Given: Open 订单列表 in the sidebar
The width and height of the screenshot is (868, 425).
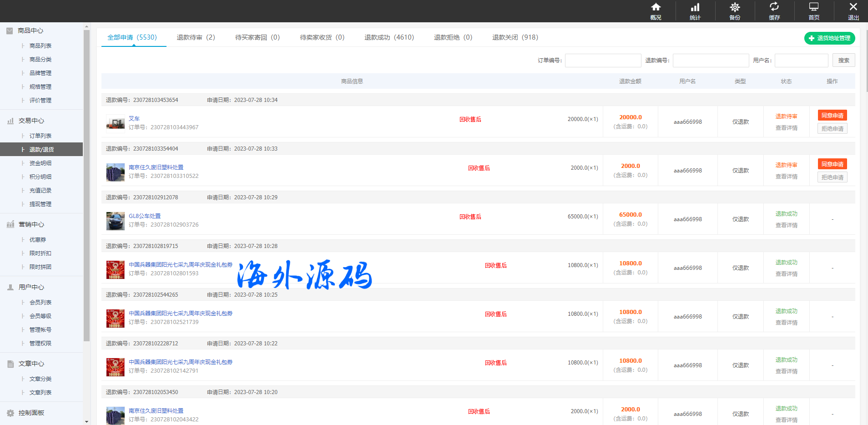Looking at the screenshot, I should point(40,136).
